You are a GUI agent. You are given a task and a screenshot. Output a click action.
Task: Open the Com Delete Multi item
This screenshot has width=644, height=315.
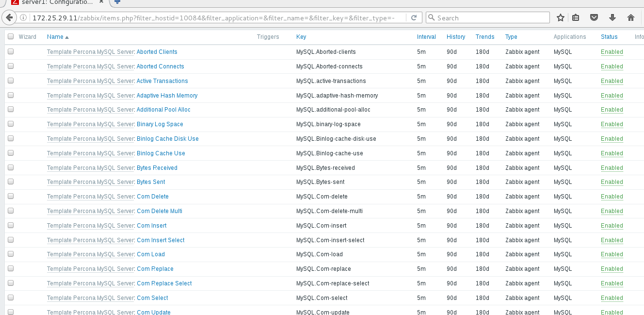160,211
